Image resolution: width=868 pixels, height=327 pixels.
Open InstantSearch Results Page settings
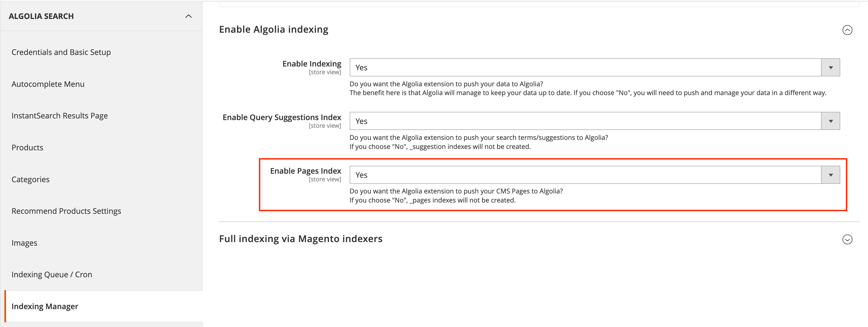[x=60, y=116]
